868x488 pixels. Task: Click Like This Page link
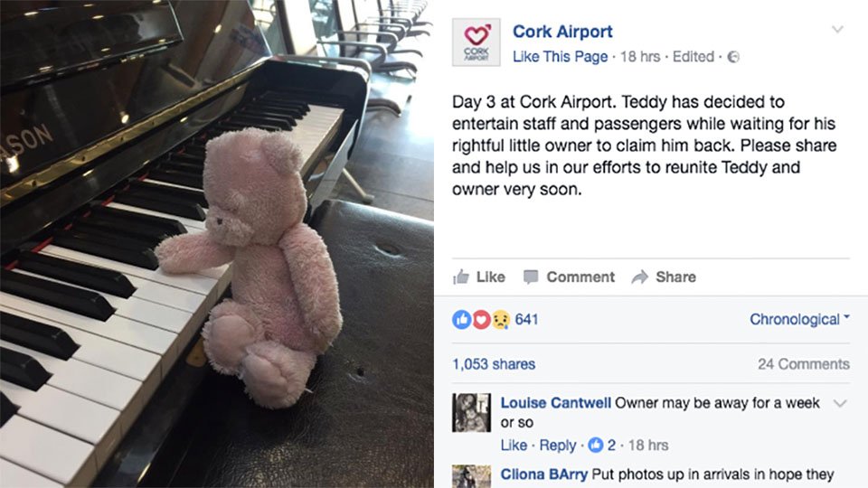[x=561, y=56]
